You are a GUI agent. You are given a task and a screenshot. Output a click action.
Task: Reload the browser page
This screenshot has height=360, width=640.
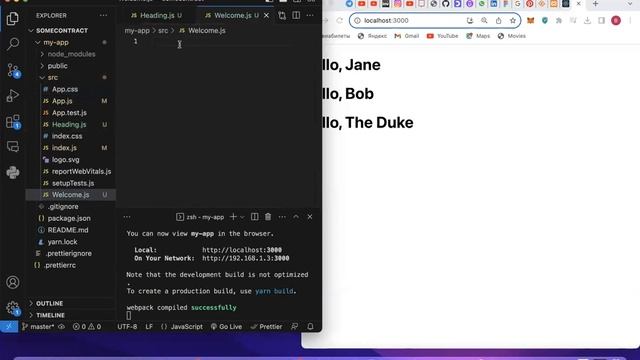pos(340,20)
